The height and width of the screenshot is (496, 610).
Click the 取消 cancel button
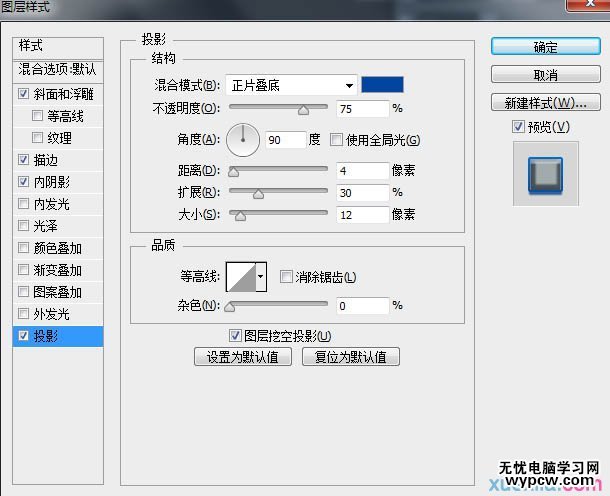click(x=546, y=74)
